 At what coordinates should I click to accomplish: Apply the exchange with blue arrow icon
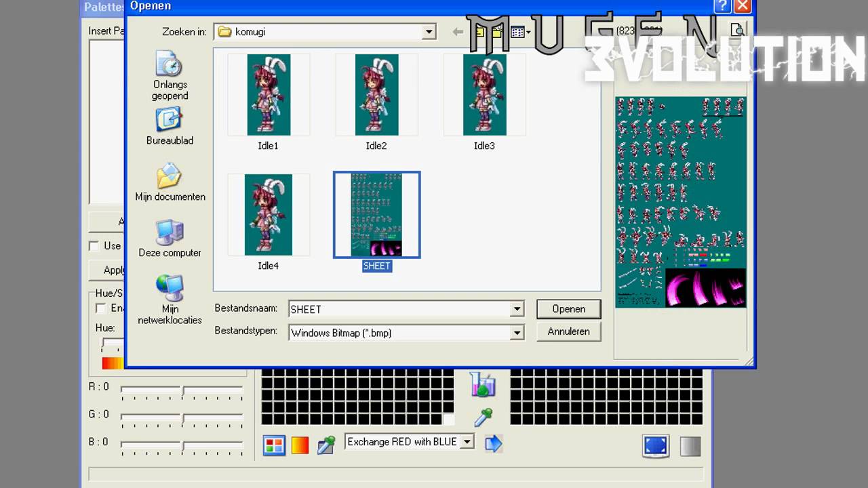pyautogui.click(x=494, y=444)
